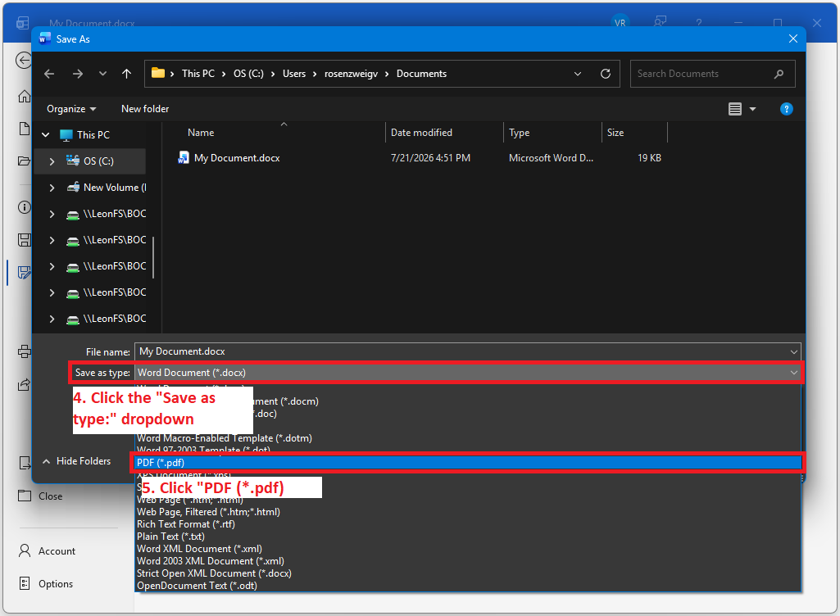Click the Word icon of My Document.docx

coord(184,157)
